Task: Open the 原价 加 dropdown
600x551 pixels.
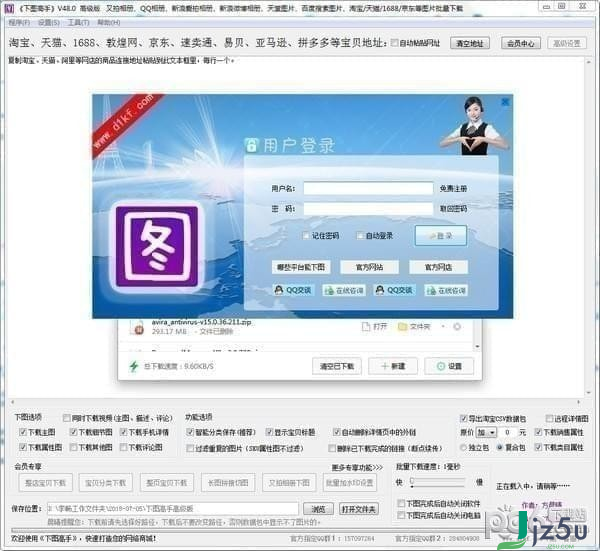Action: (486, 432)
